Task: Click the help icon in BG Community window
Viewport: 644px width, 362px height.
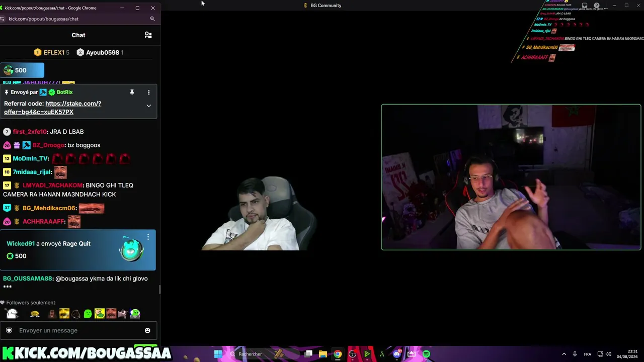Action: point(597,6)
